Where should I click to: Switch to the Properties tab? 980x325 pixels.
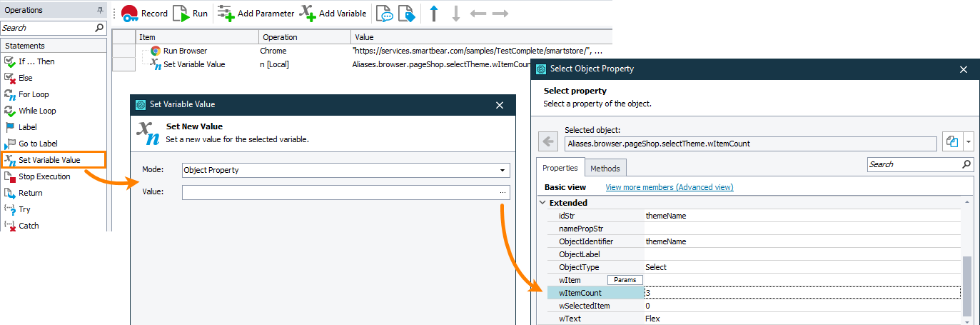click(560, 168)
